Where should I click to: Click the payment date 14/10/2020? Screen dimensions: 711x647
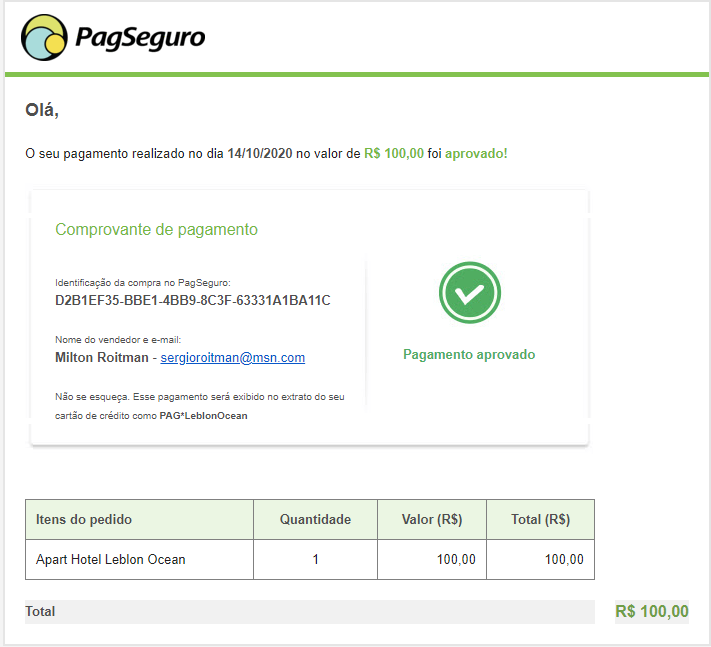(260, 154)
